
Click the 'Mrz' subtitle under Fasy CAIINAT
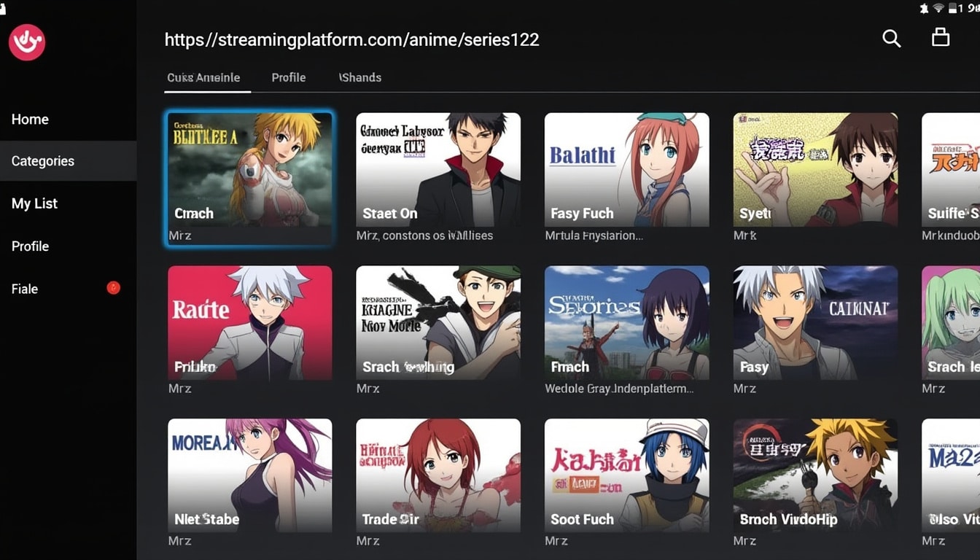pos(744,389)
